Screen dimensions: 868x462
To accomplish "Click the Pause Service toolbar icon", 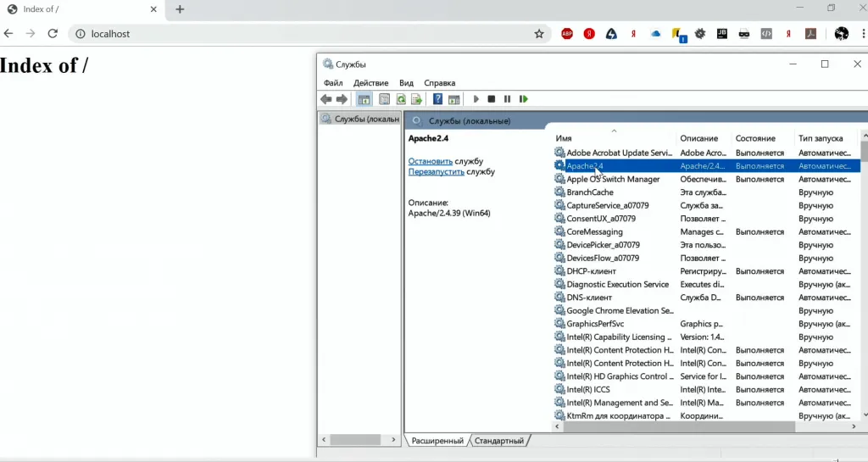I will 507,99.
